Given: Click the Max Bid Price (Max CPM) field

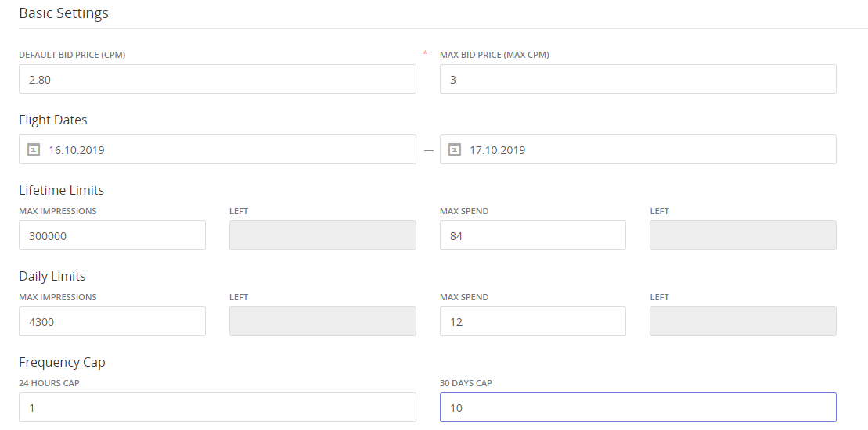Looking at the screenshot, I should [638, 79].
